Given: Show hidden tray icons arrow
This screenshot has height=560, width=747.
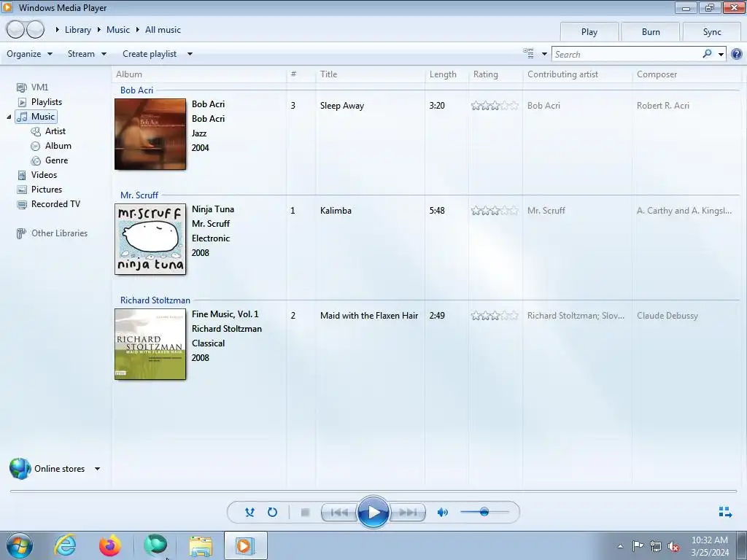Looking at the screenshot, I should pyautogui.click(x=620, y=546).
